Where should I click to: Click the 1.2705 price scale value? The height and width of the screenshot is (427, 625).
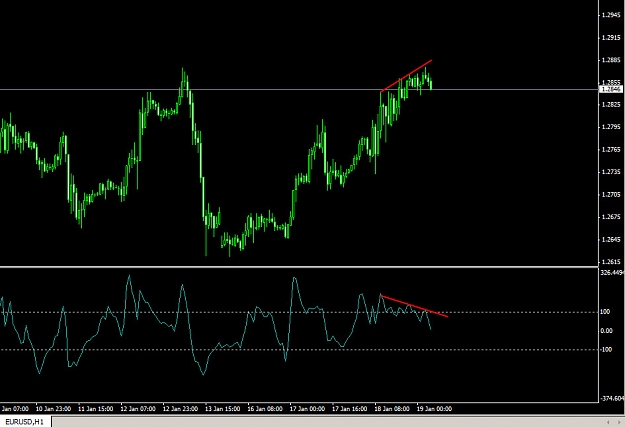pyautogui.click(x=611, y=195)
